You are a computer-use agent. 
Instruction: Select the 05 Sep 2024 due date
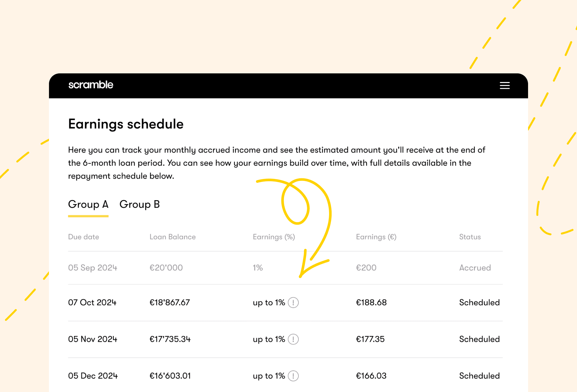92,268
